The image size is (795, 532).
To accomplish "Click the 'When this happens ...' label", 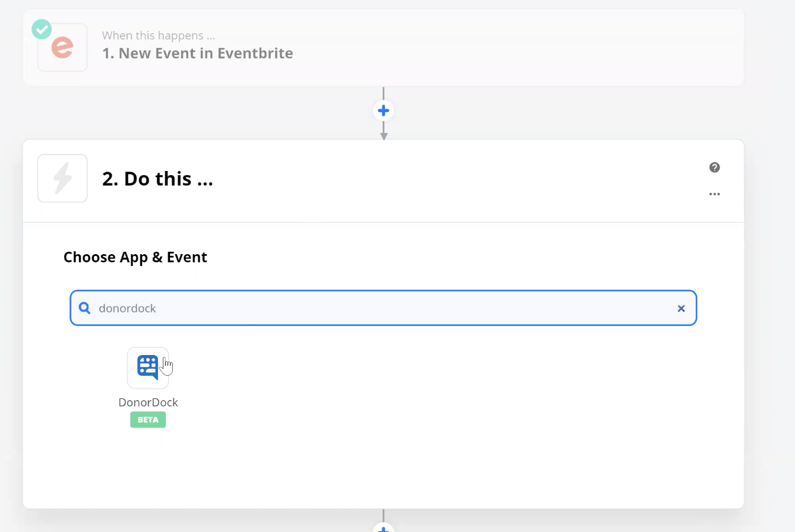I will (x=159, y=36).
